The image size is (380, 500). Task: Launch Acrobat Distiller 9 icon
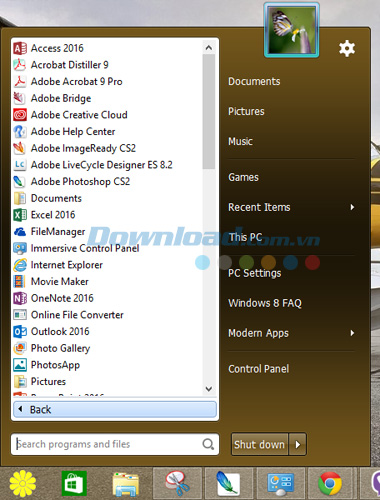(x=20, y=65)
